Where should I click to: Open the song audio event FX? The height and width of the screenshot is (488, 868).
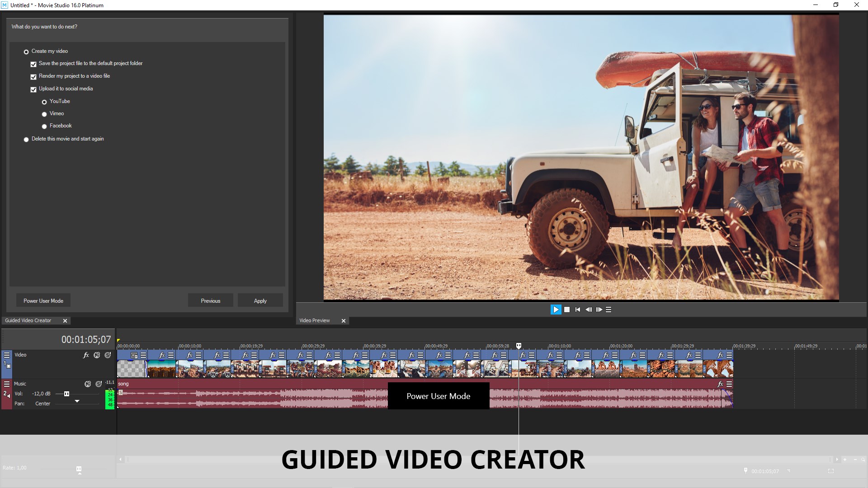(720, 384)
